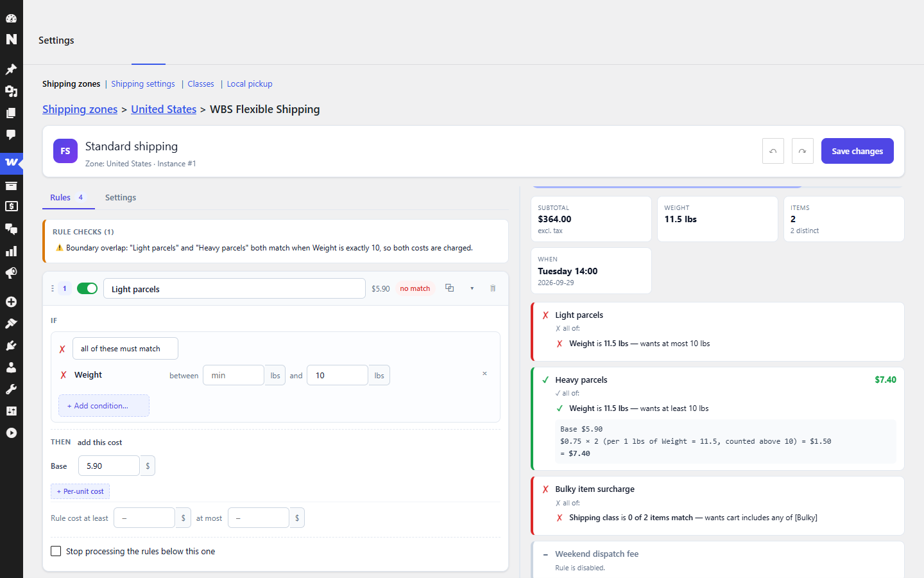Screen dimensions: 924x578
Task: Click '+ Add condition...' button
Action: 104,406
